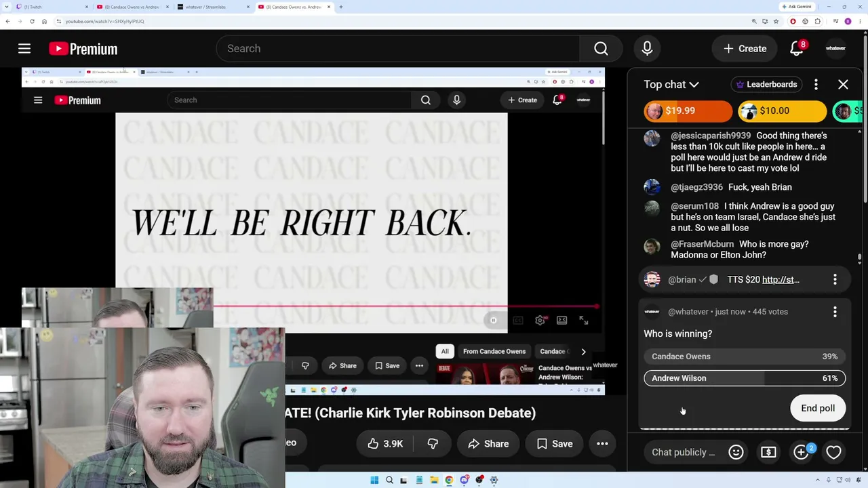The image size is (868, 488).
Task: Open Discord from the taskbar
Action: click(x=465, y=480)
